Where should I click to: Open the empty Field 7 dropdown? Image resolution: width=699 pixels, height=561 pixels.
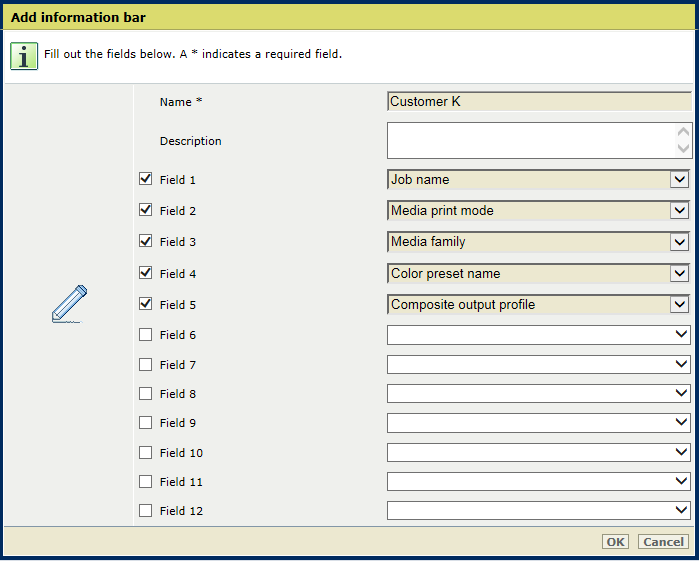[539, 365]
